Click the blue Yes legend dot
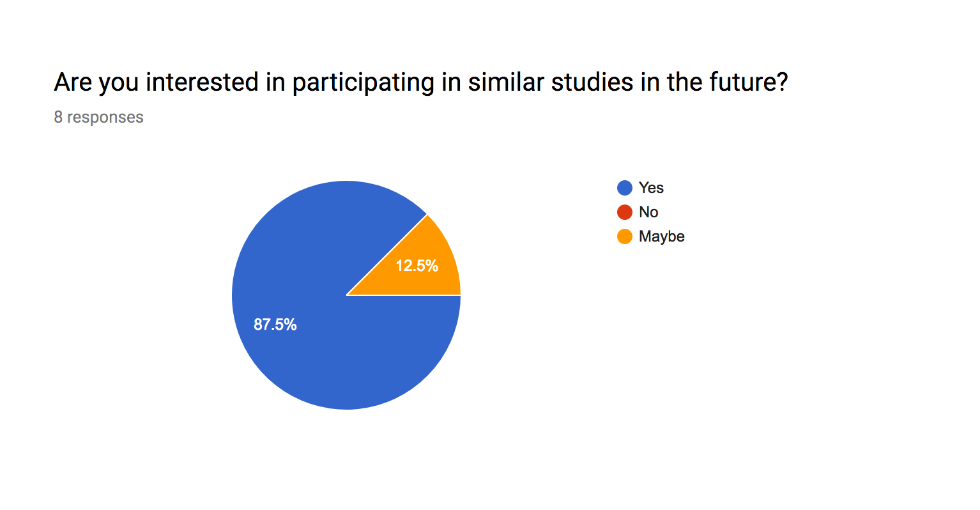 point(625,188)
